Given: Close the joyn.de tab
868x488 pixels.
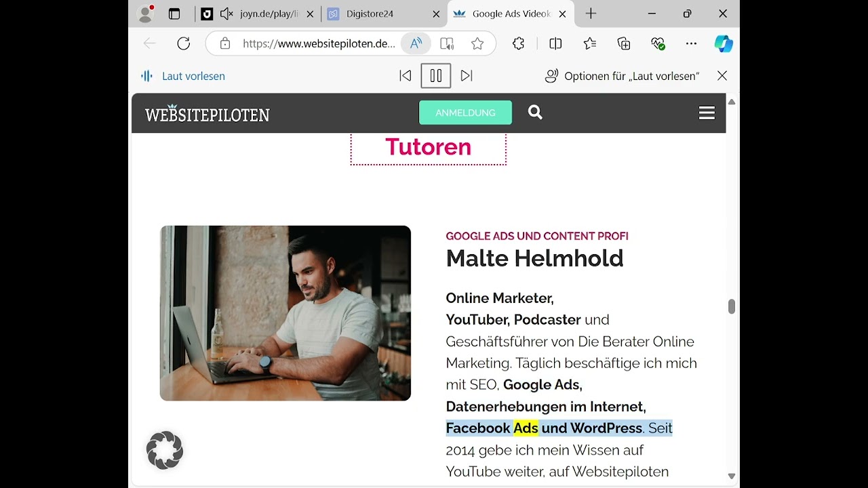Looking at the screenshot, I should click(310, 14).
